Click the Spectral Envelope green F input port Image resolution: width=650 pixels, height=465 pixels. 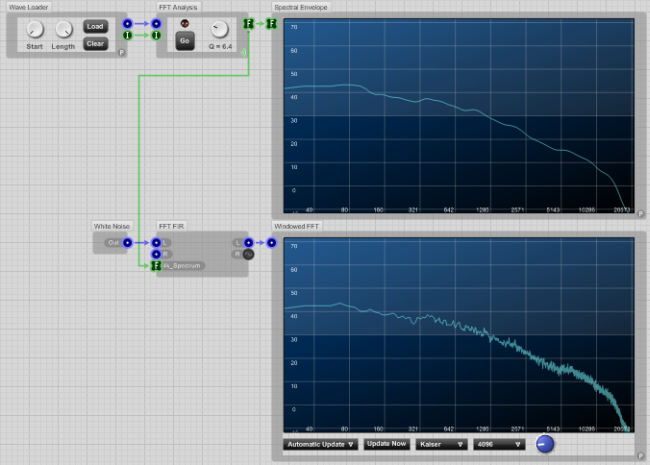[x=271, y=22]
